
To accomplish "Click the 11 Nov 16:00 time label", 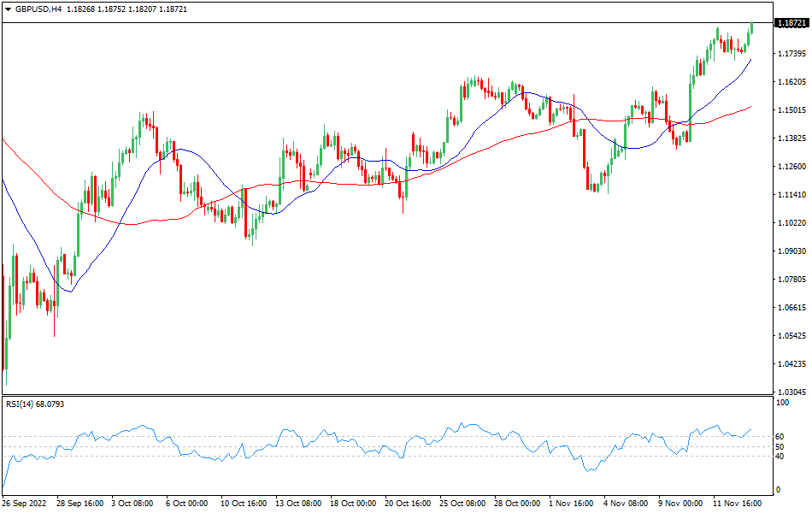I will tap(735, 504).
